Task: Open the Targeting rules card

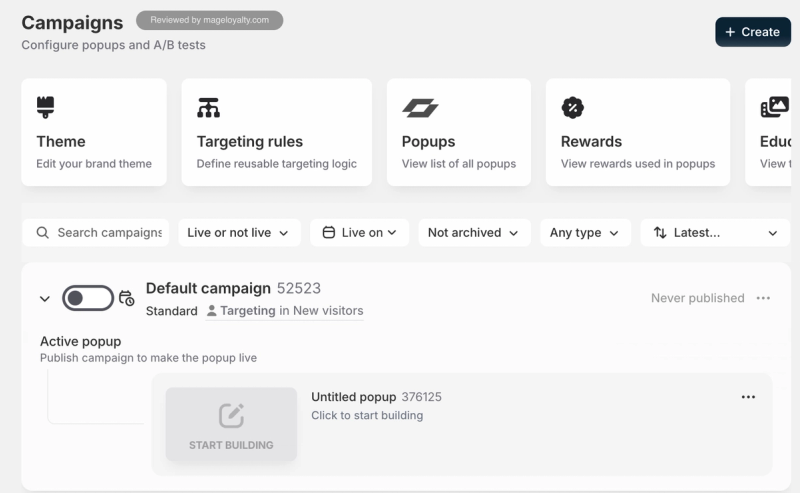Action: pyautogui.click(x=277, y=132)
